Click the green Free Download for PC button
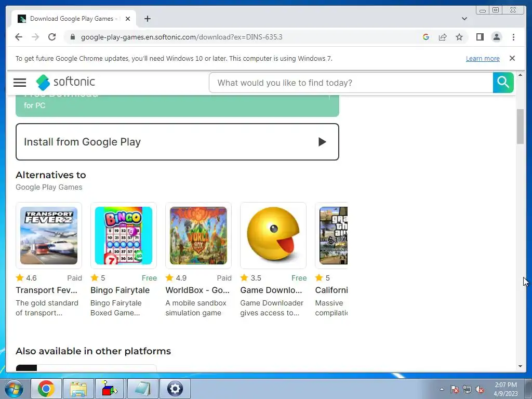 click(177, 105)
